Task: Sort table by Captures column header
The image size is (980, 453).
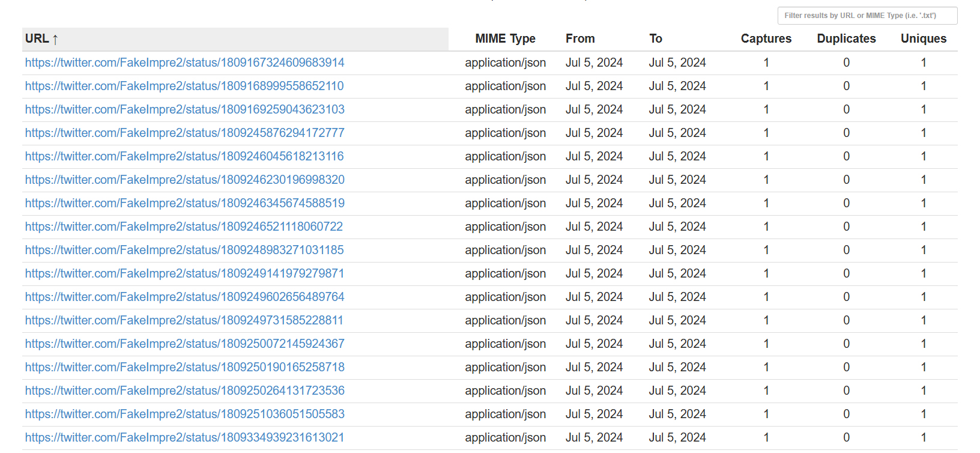Action: tap(766, 38)
